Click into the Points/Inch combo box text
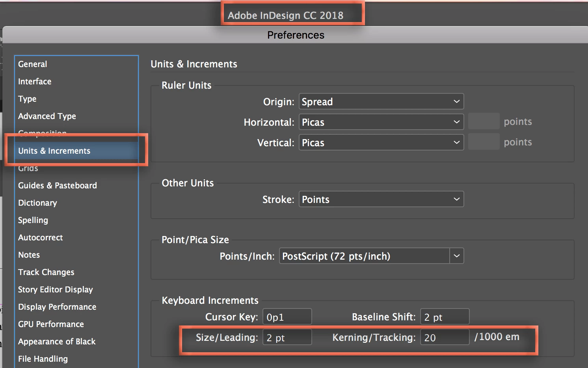 tap(364, 256)
